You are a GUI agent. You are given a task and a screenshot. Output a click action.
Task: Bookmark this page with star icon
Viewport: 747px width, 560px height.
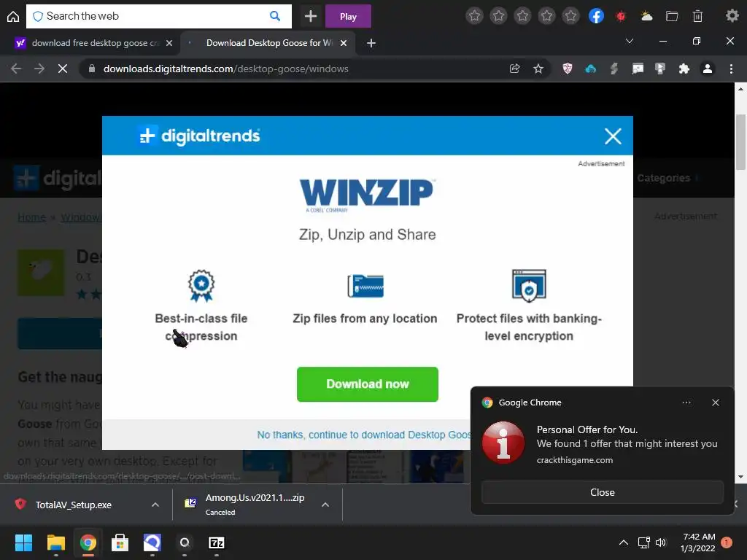(x=538, y=69)
